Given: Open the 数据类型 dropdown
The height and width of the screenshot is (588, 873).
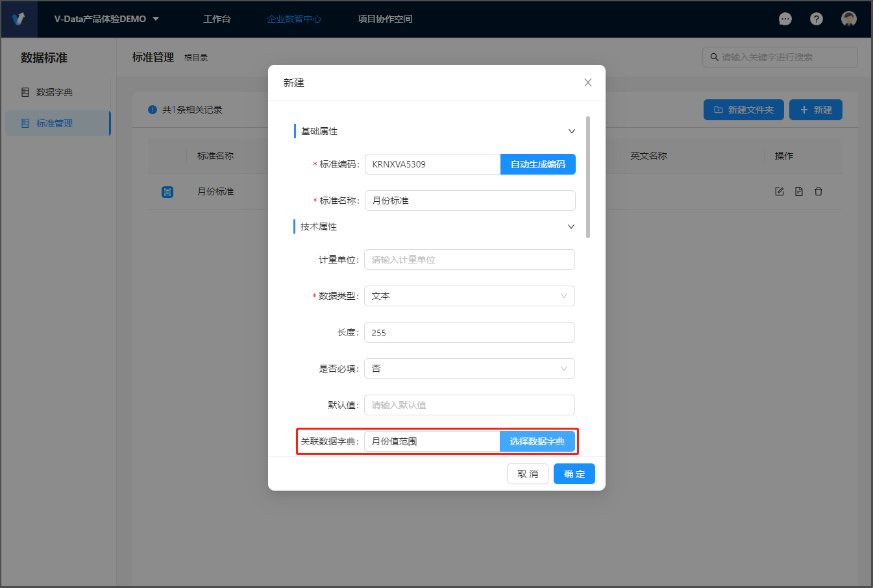Looking at the screenshot, I should (469, 296).
